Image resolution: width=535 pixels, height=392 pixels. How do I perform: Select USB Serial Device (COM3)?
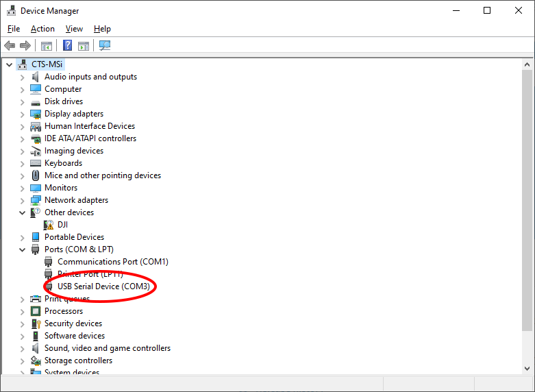click(x=103, y=286)
